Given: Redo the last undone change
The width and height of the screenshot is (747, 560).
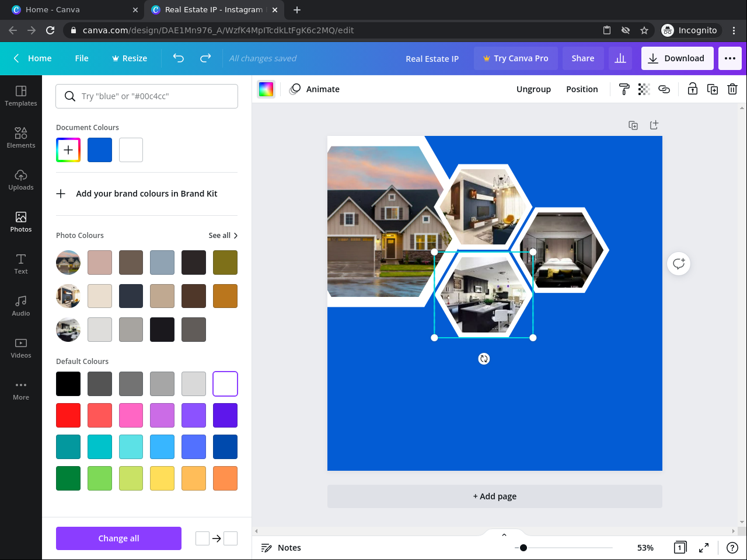Looking at the screenshot, I should pos(205,58).
